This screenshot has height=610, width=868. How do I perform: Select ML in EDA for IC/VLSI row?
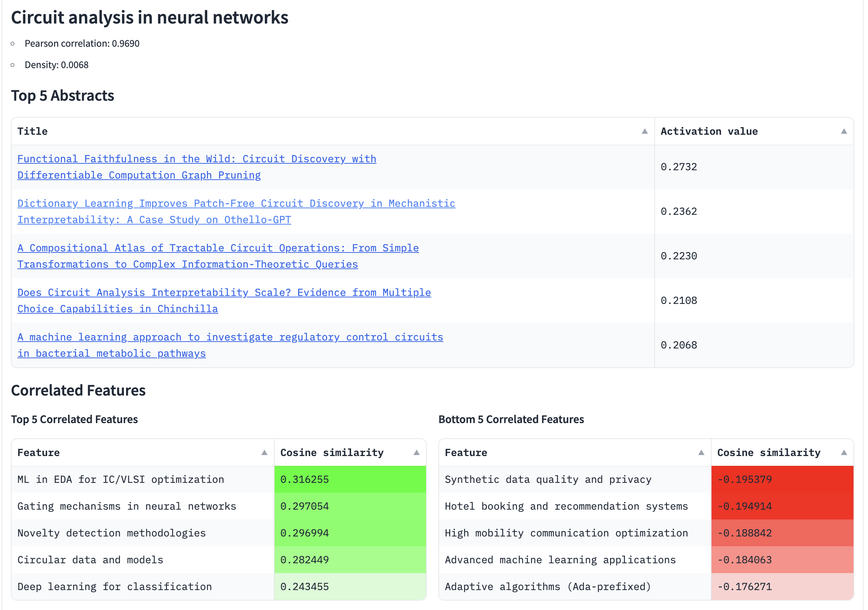[x=121, y=480]
